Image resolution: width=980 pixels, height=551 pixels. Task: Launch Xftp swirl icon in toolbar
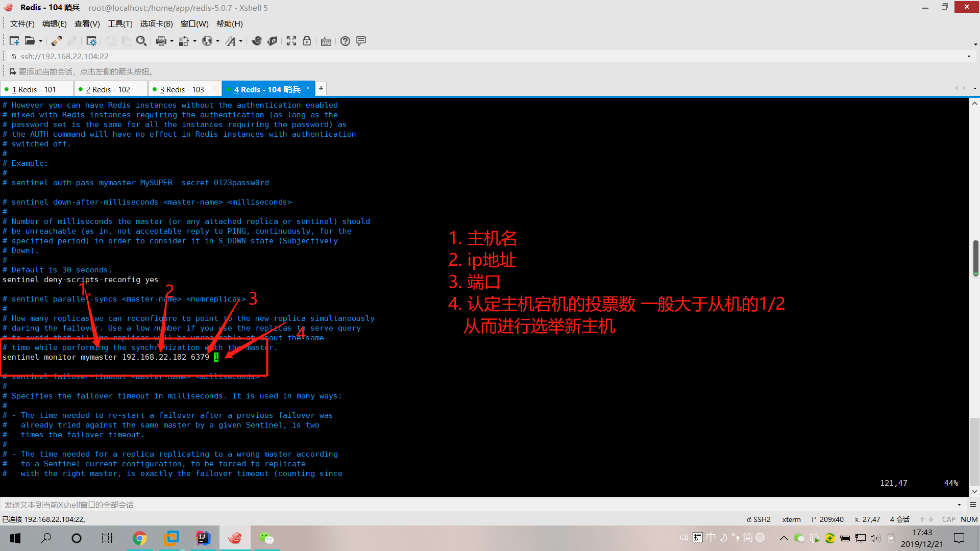pyautogui.click(x=257, y=41)
